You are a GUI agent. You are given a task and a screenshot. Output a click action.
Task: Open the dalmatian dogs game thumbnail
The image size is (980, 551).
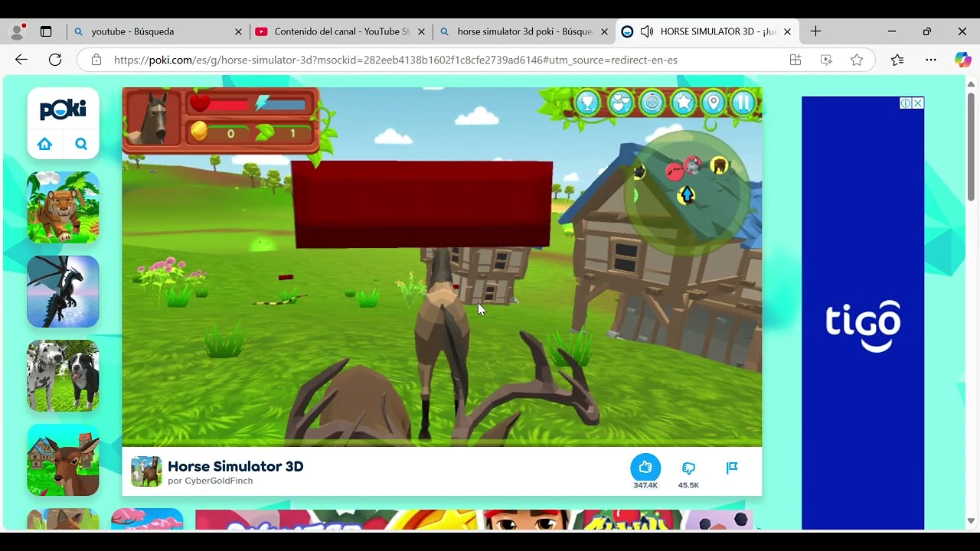point(63,376)
